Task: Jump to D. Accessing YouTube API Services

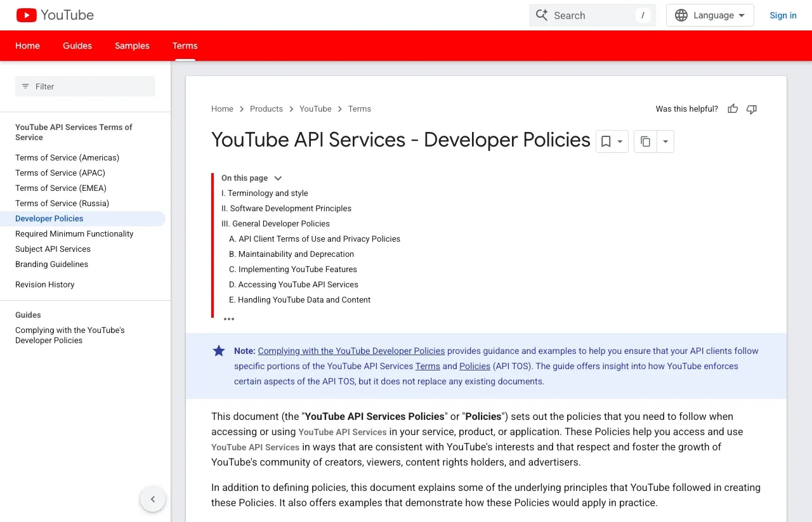Action: pos(294,285)
